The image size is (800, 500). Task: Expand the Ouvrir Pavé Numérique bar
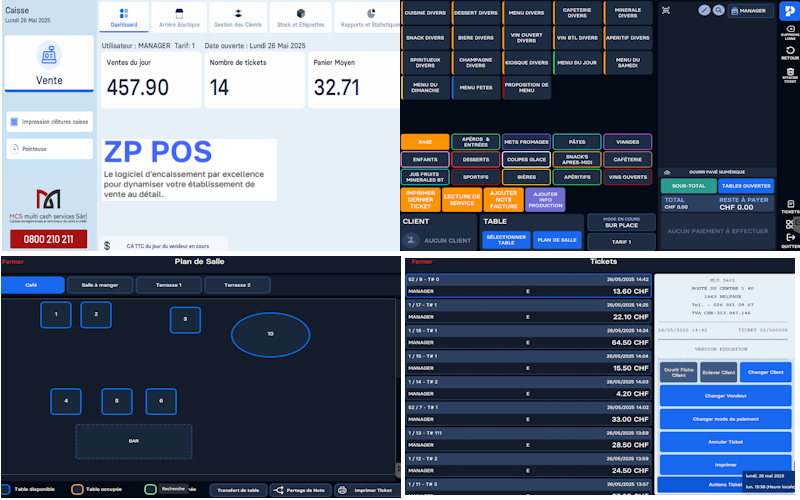pyautogui.click(x=716, y=172)
